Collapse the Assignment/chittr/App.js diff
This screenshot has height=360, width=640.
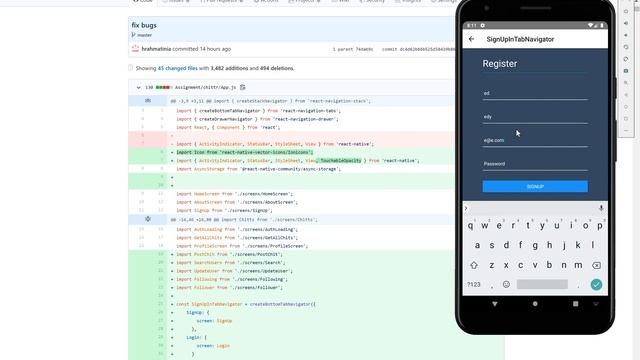point(138,87)
